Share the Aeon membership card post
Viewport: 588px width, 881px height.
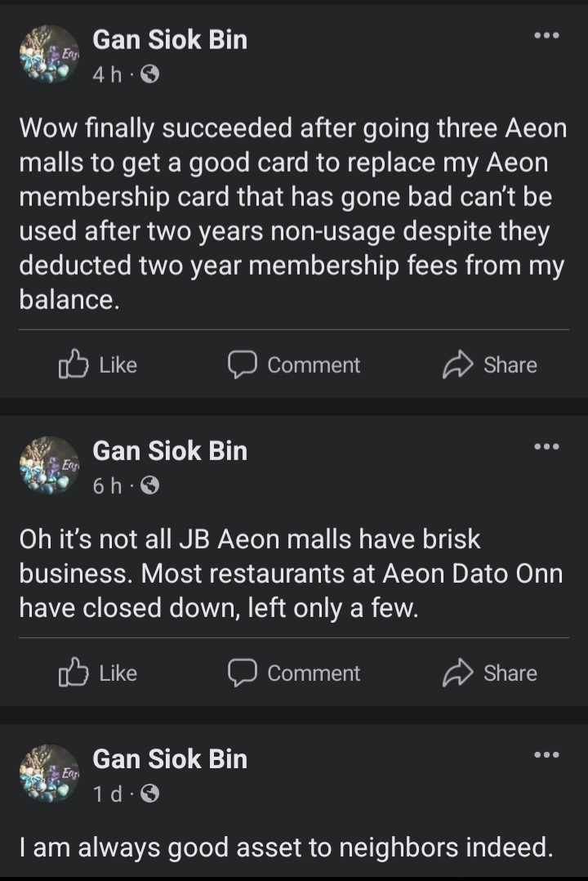tap(489, 365)
